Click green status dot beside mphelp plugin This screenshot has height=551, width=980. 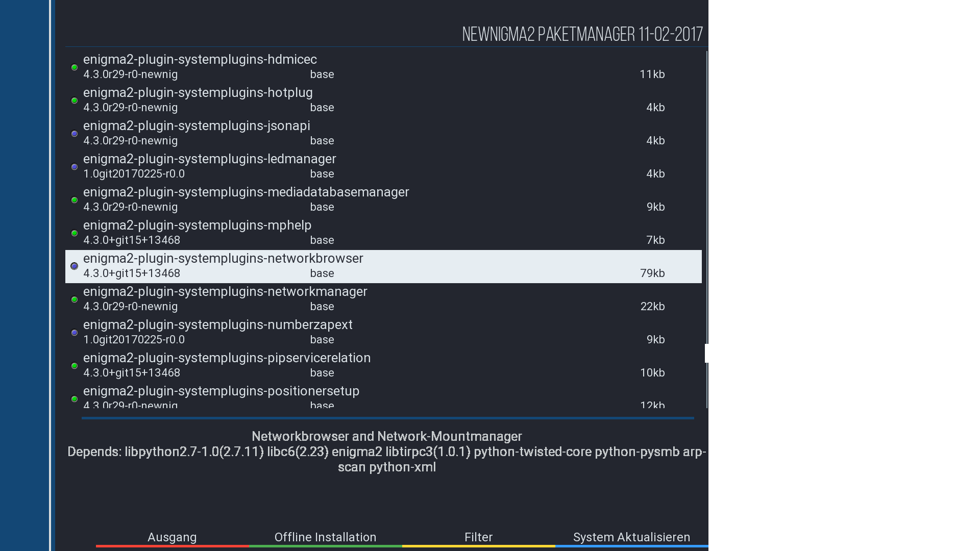point(74,233)
